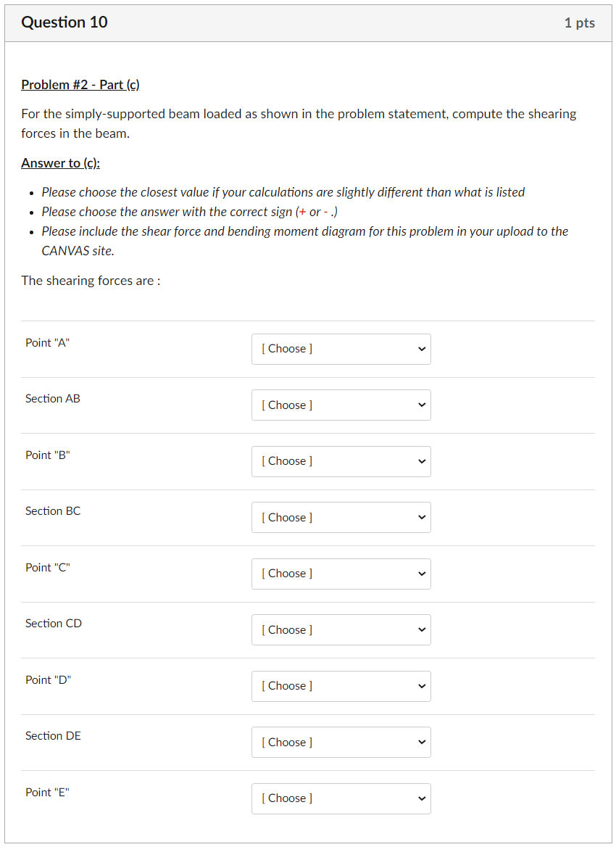Click the "Section CD" row label text
Screen dimensions: 616x847
click(x=54, y=624)
